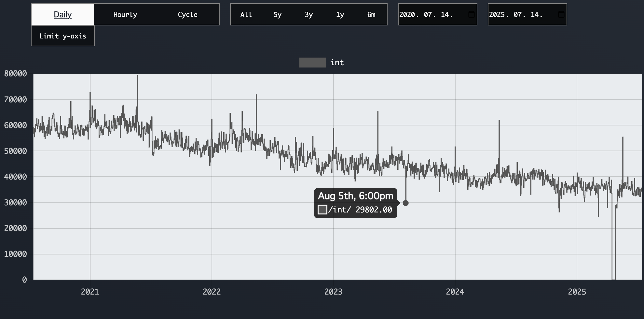Click the 2023 x-axis label
Viewport: 644px width, 319px height.
pyautogui.click(x=333, y=292)
